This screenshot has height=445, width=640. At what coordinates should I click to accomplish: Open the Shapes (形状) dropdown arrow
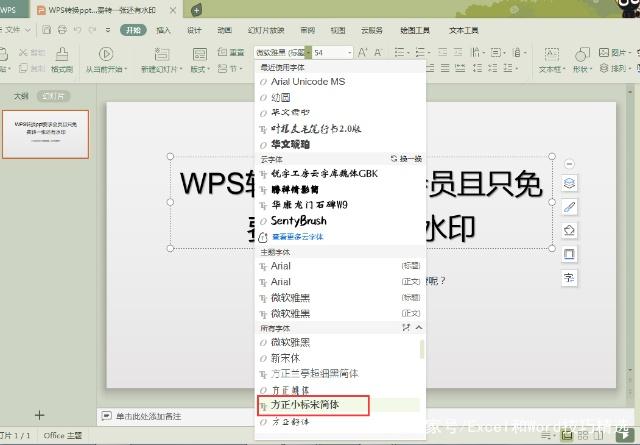pyautogui.click(x=591, y=69)
